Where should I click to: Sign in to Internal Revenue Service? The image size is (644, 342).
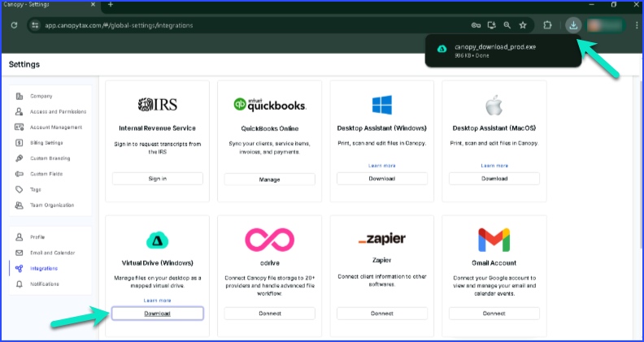157,179
